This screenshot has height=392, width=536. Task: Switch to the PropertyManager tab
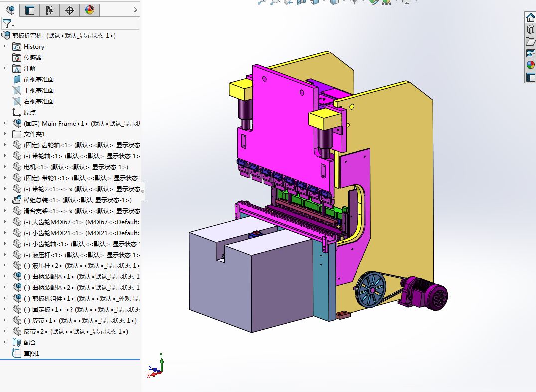coord(30,10)
